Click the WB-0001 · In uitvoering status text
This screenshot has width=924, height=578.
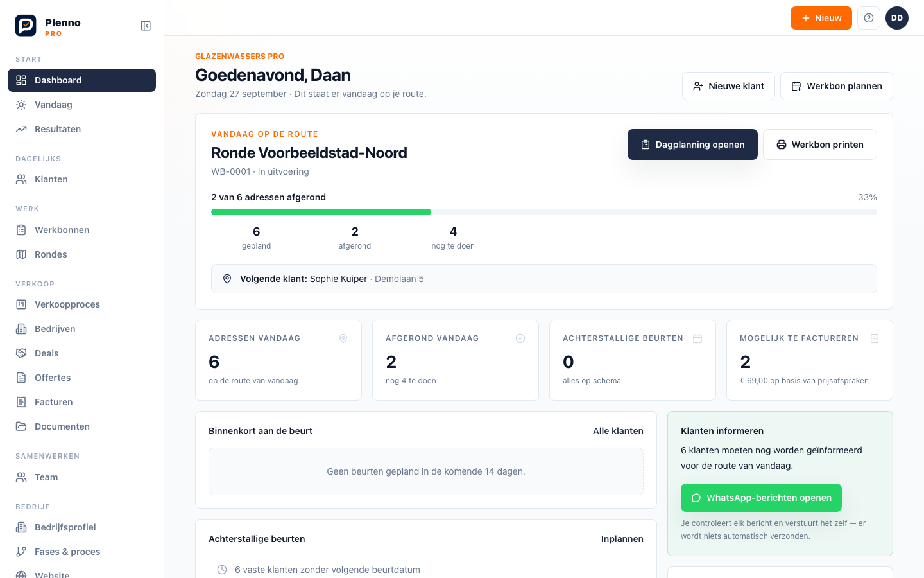click(260, 171)
